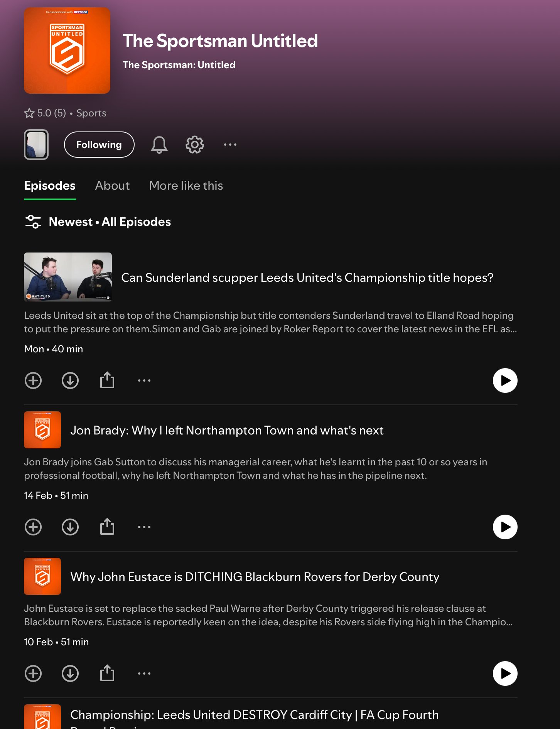Download the Jon Brady episode

pos(70,527)
